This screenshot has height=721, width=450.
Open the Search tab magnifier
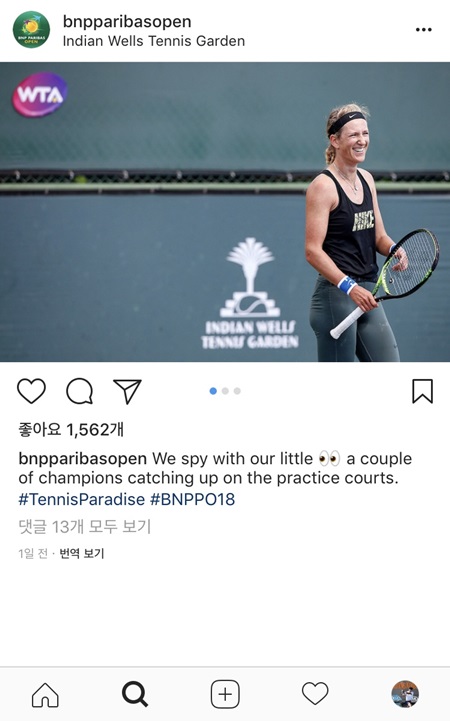click(x=135, y=694)
